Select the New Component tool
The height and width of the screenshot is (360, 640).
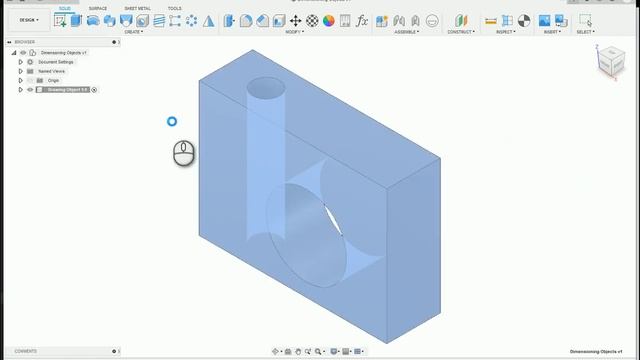pos(382,20)
